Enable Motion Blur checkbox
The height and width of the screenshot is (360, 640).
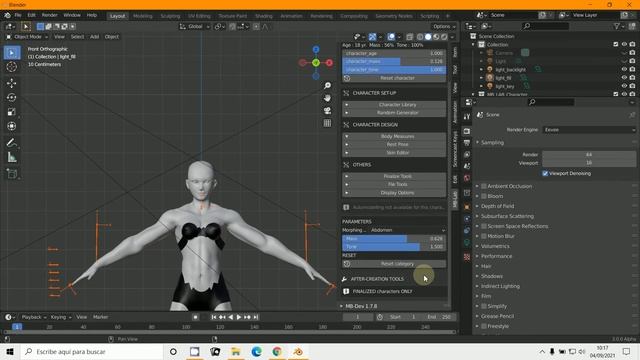(484, 236)
